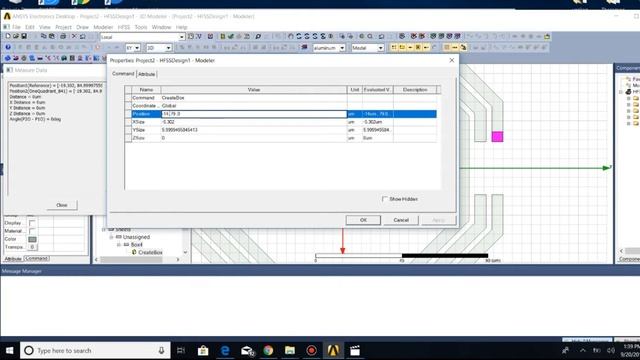The height and width of the screenshot is (360, 640).
Task: Click the ZSize value cell
Action: [x=254, y=138]
